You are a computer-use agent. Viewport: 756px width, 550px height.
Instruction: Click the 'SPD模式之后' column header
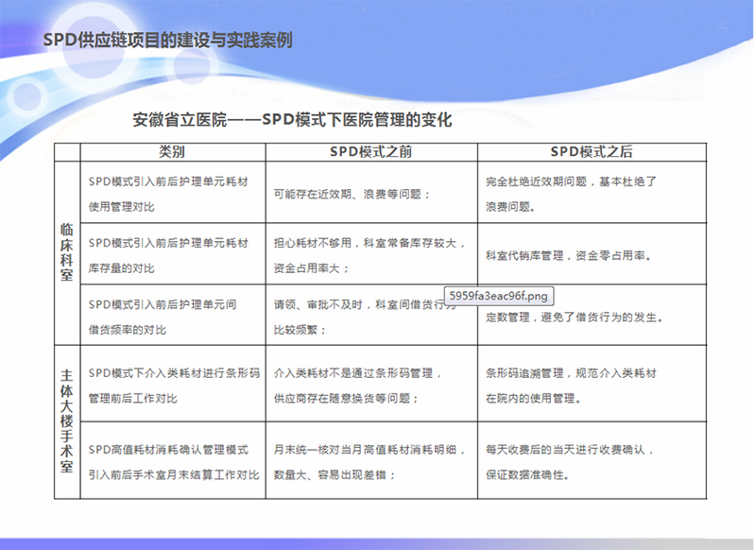592,152
